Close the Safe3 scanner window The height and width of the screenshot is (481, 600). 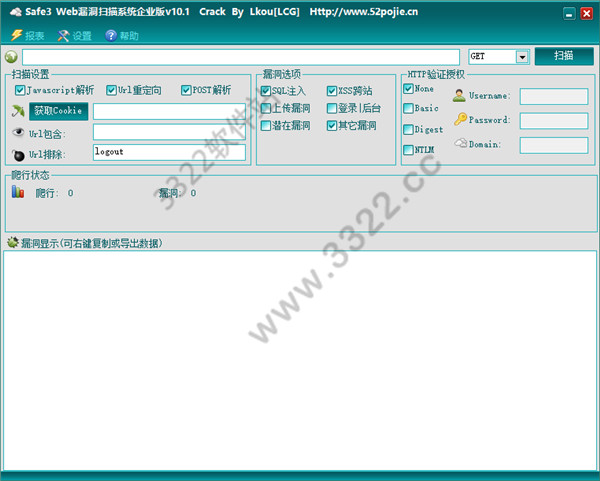tap(586, 14)
